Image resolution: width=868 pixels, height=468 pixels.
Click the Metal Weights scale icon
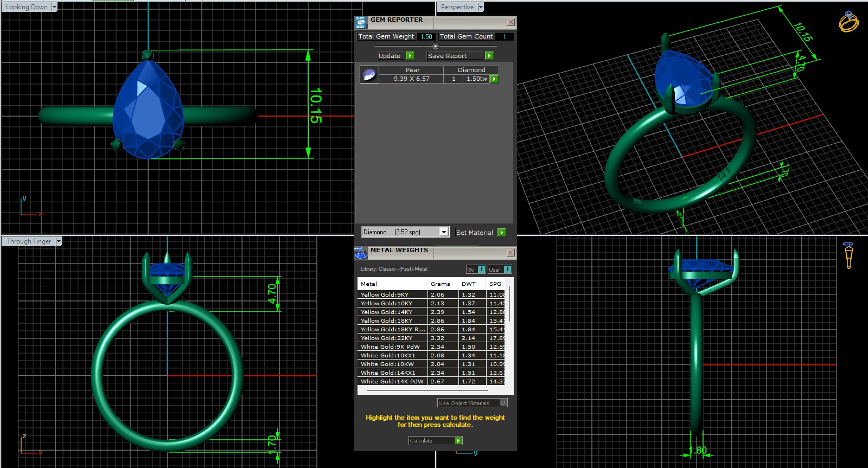(x=361, y=253)
